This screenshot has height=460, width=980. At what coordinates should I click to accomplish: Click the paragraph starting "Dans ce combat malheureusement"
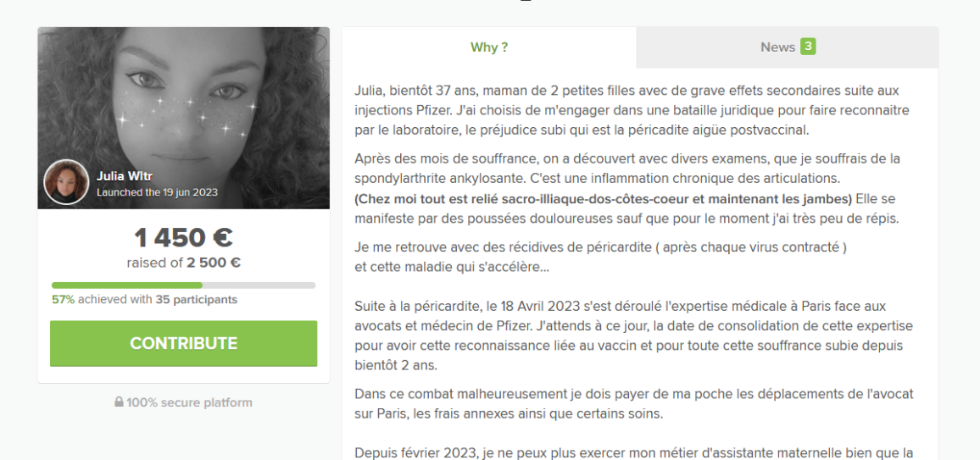(x=634, y=404)
